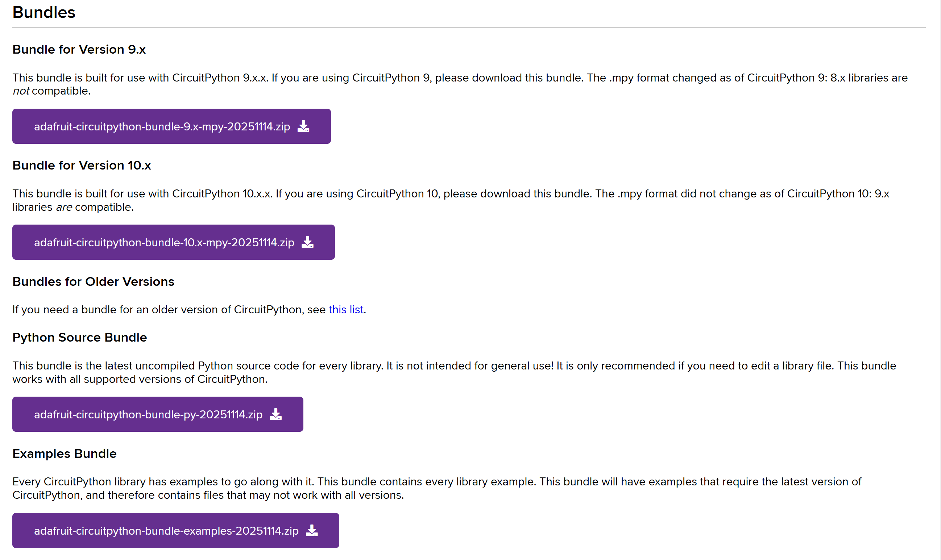Screen dimensions: 941x560
Task: Click italic word "are" in 10.x description
Action: (64, 207)
